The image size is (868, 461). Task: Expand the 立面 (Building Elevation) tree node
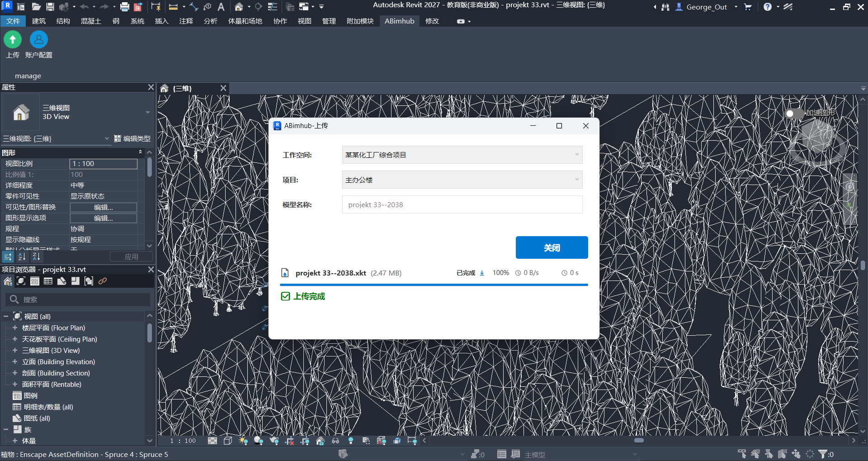click(15, 361)
